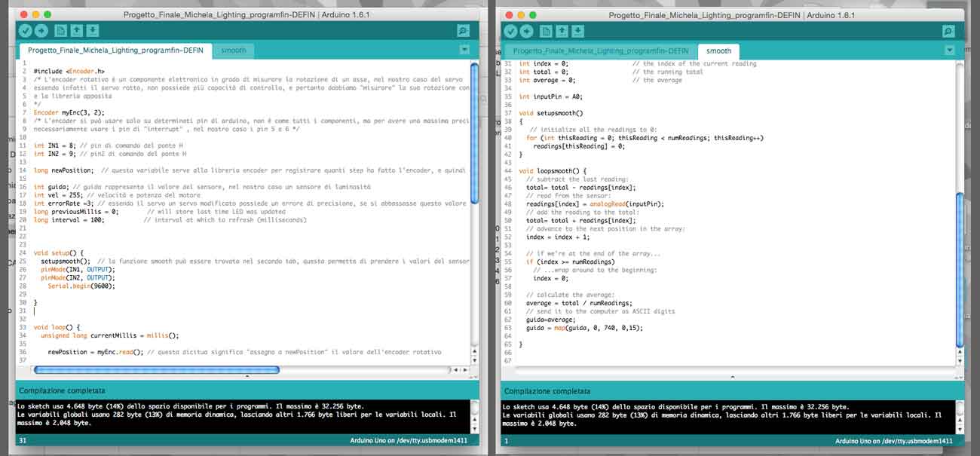Image resolution: width=980 pixels, height=456 pixels.
Task: Click 'readings[index] = analogRead(inputPin);' line
Action: coord(595,204)
